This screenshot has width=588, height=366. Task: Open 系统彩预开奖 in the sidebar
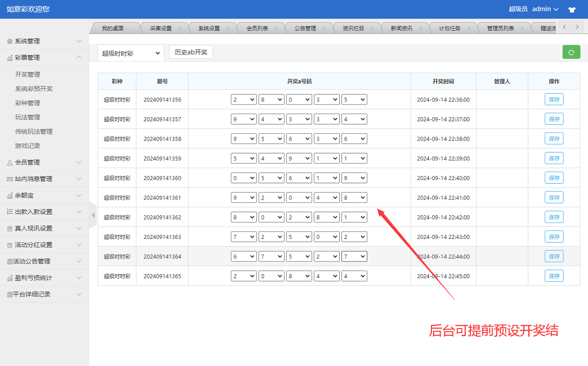34,89
